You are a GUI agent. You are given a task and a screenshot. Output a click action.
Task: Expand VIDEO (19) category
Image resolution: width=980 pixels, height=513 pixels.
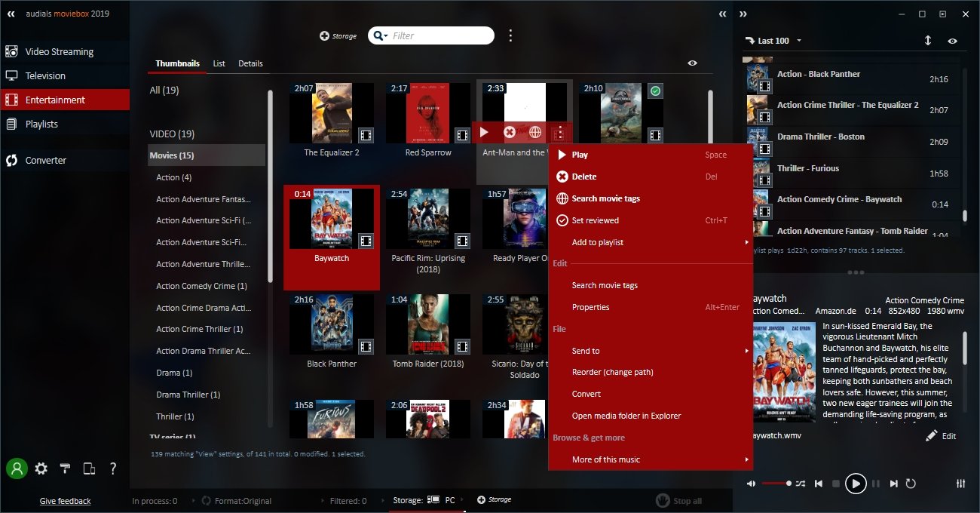(x=172, y=134)
